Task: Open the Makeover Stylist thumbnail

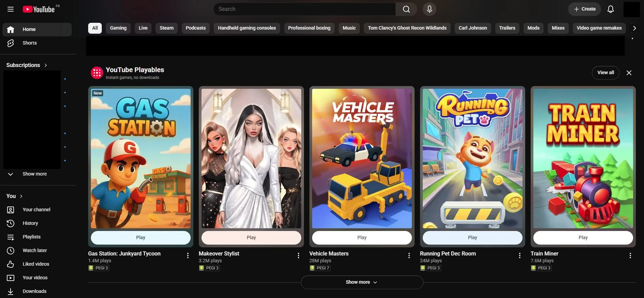Action: pos(251,159)
